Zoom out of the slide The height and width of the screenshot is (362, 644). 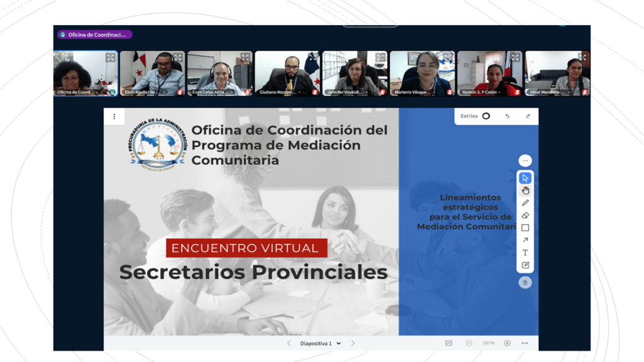(x=469, y=343)
